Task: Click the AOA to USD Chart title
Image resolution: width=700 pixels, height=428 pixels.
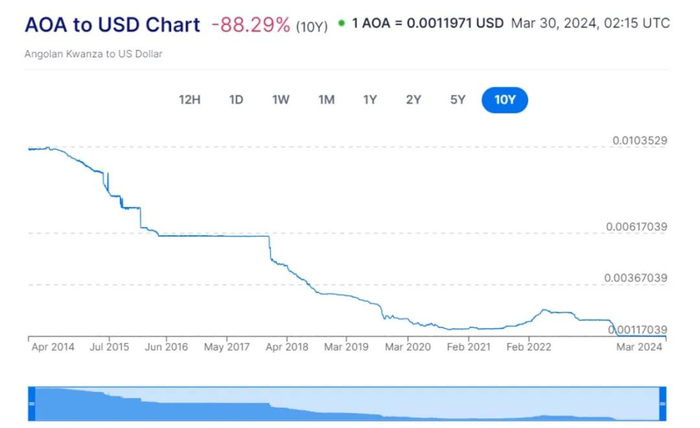Action: (112, 24)
